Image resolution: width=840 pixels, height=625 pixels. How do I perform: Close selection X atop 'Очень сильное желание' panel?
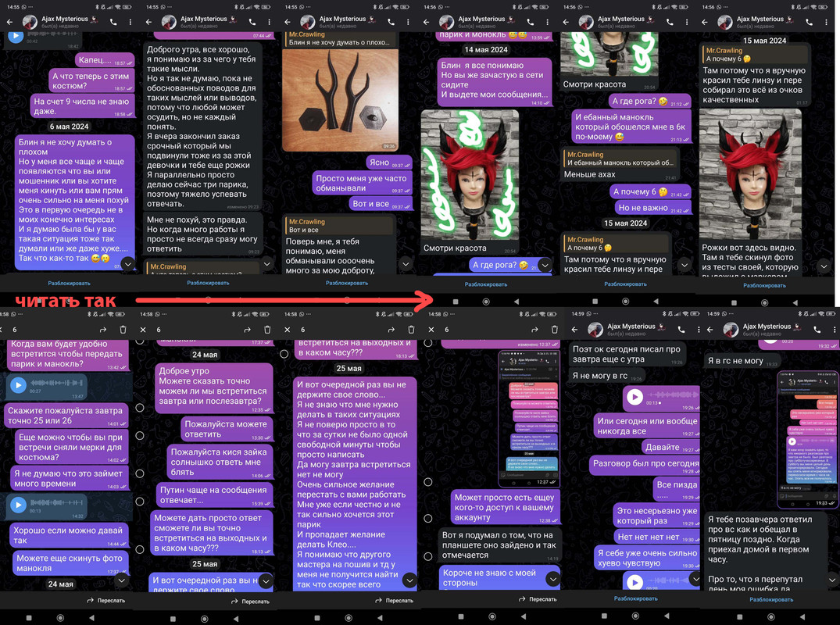pyautogui.click(x=287, y=330)
